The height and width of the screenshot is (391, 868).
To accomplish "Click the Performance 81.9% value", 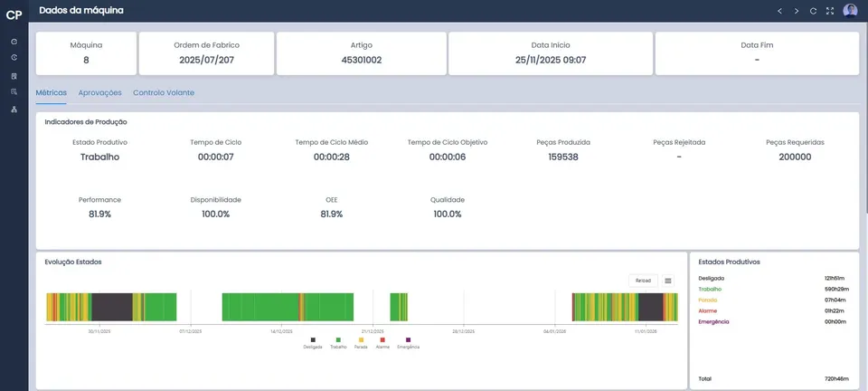I will tap(99, 214).
